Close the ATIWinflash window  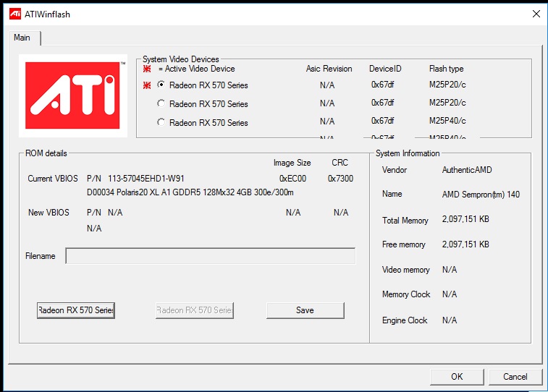[x=536, y=14]
